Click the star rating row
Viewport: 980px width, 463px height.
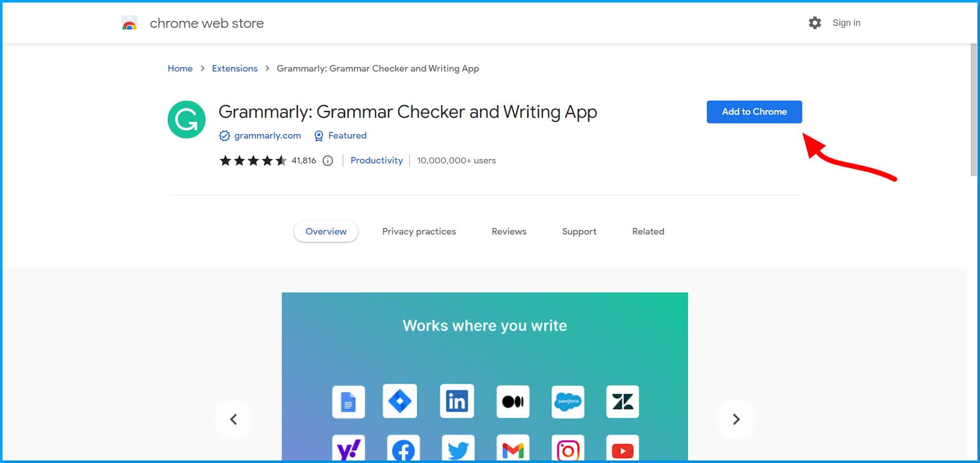(x=253, y=161)
